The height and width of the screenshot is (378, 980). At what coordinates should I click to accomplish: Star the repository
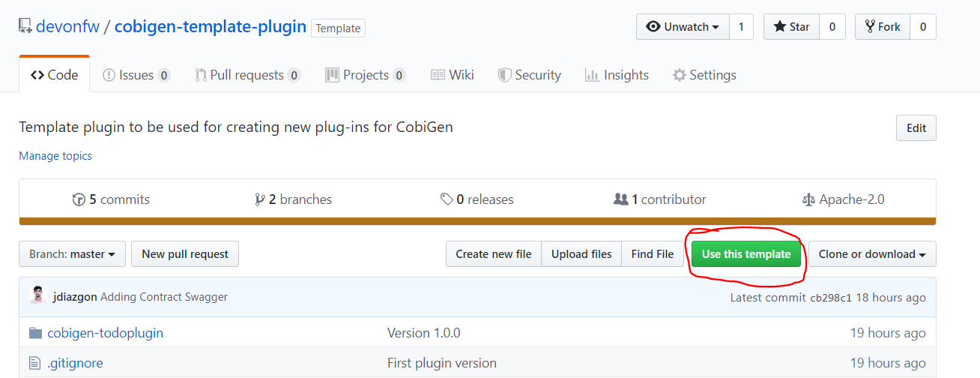coord(791,27)
